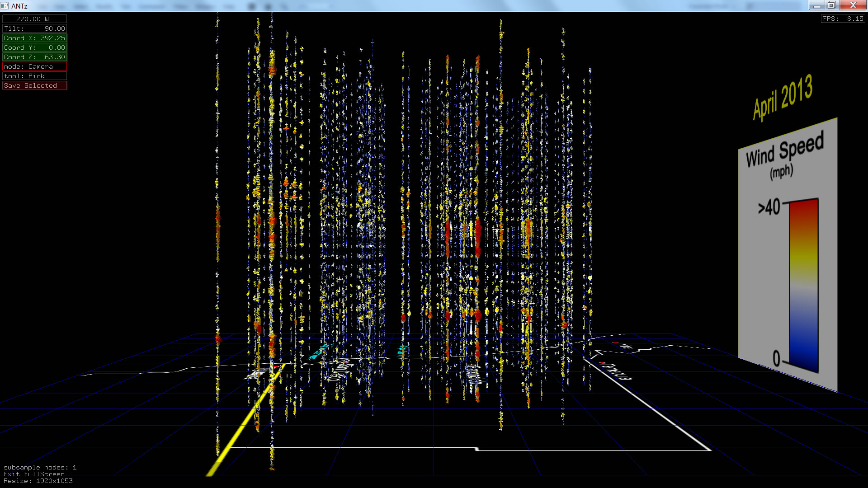The height and width of the screenshot is (488, 868).
Task: Click the Exit FullScreen text
Action: (x=34, y=474)
